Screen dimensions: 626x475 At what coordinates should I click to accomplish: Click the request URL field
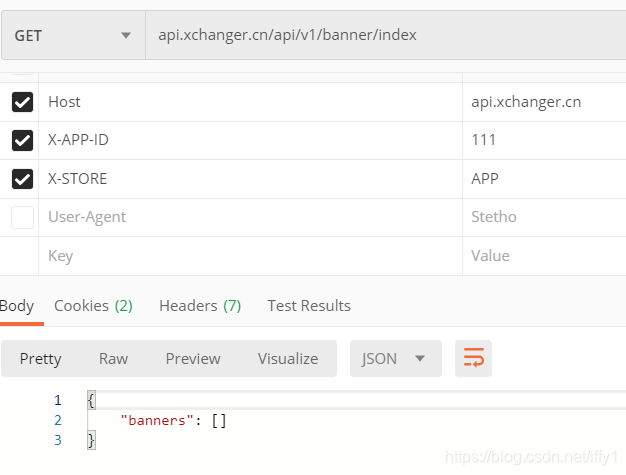pyautogui.click(x=386, y=35)
